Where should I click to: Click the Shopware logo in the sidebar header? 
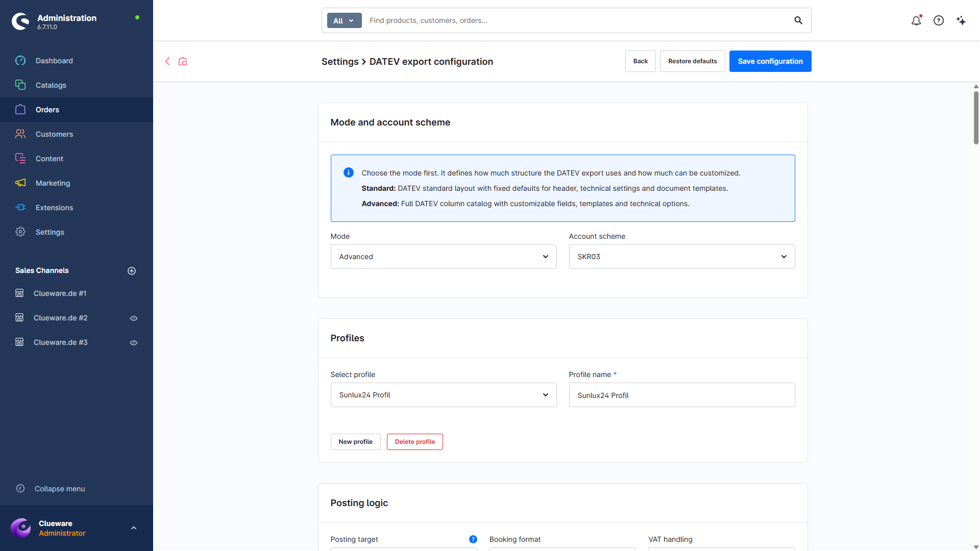coord(20,21)
